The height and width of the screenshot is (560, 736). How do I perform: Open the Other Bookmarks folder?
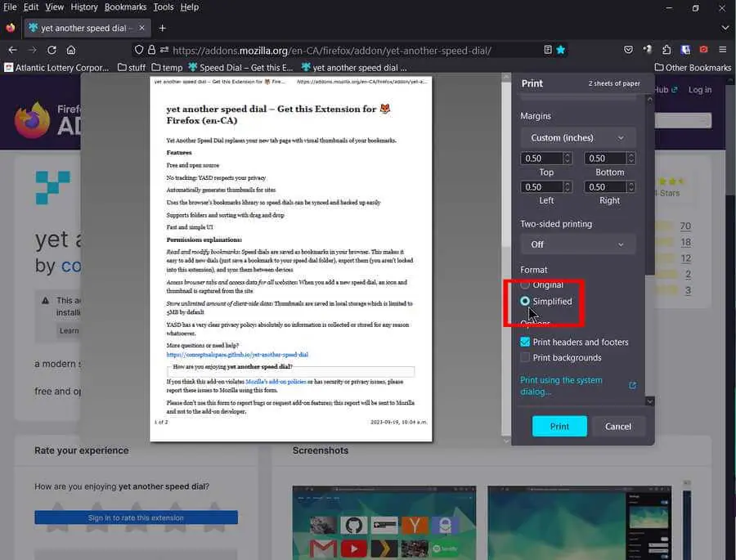(x=693, y=68)
